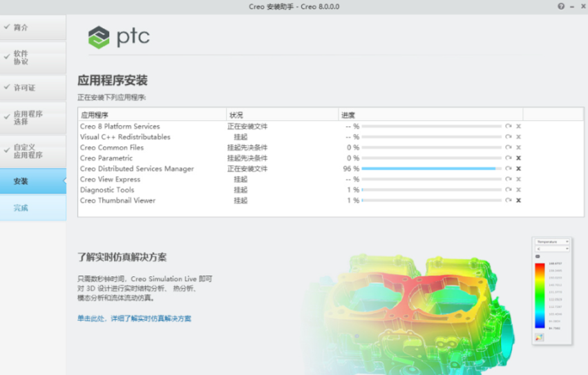Cancel Creo View Express install with X
Image resolution: width=588 pixels, height=375 pixels.
click(518, 180)
